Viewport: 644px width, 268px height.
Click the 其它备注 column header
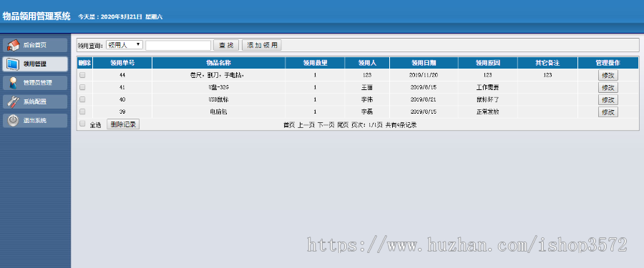(547, 63)
